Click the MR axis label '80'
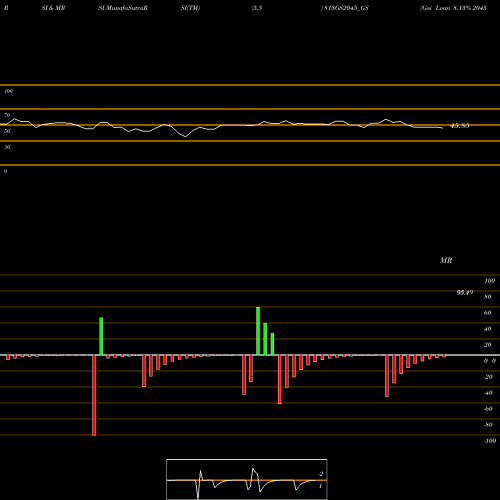 click(x=488, y=297)
